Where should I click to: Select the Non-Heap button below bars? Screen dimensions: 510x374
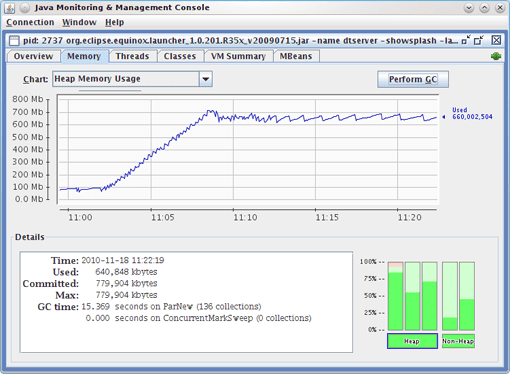point(458,341)
